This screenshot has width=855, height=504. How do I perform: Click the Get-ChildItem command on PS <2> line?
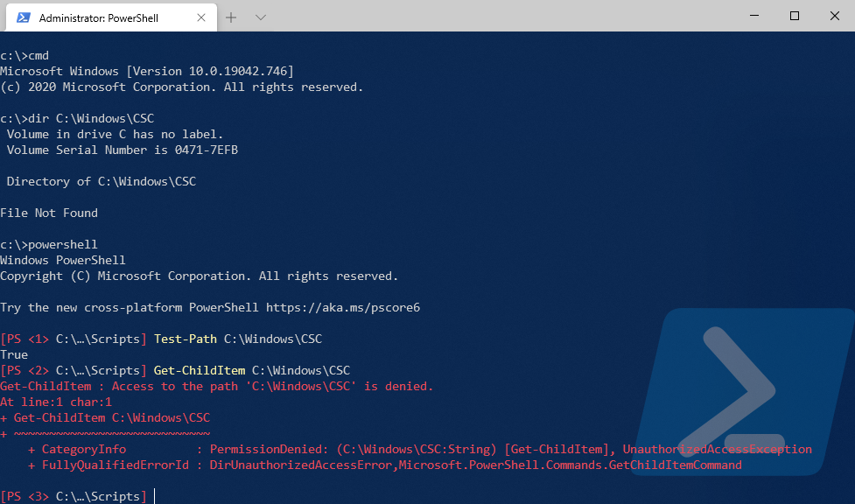[199, 370]
